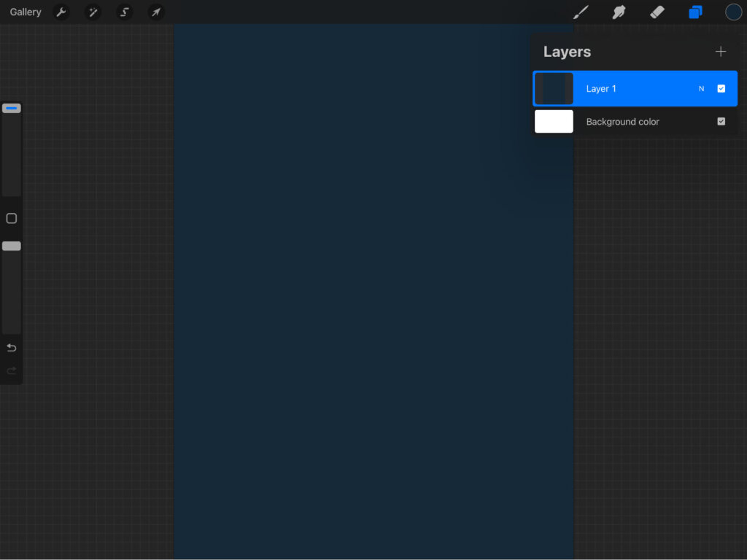Select the Eraser tool

point(657,12)
